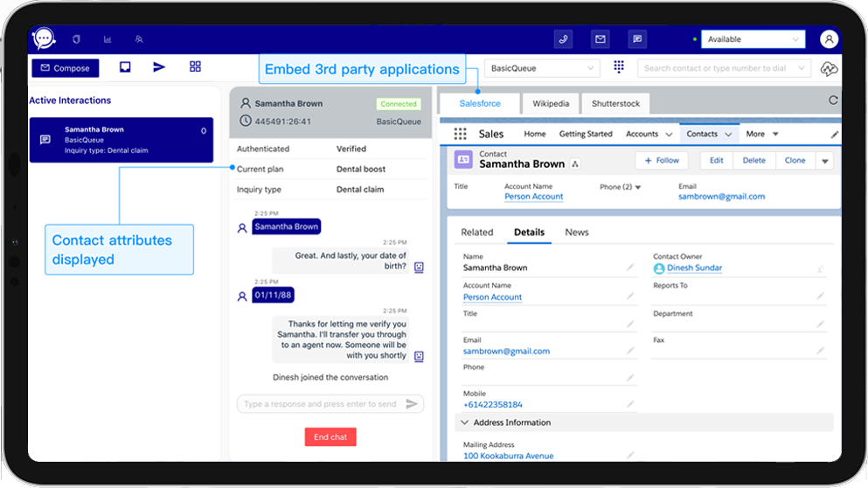Open the dial pad icon
The height and width of the screenshot is (488, 868).
click(x=619, y=67)
